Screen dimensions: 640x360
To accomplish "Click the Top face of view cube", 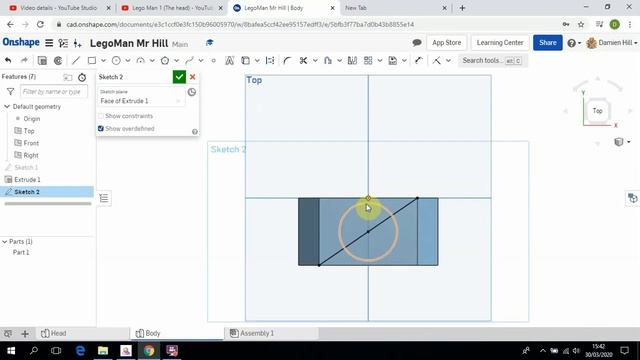I will 598,111.
